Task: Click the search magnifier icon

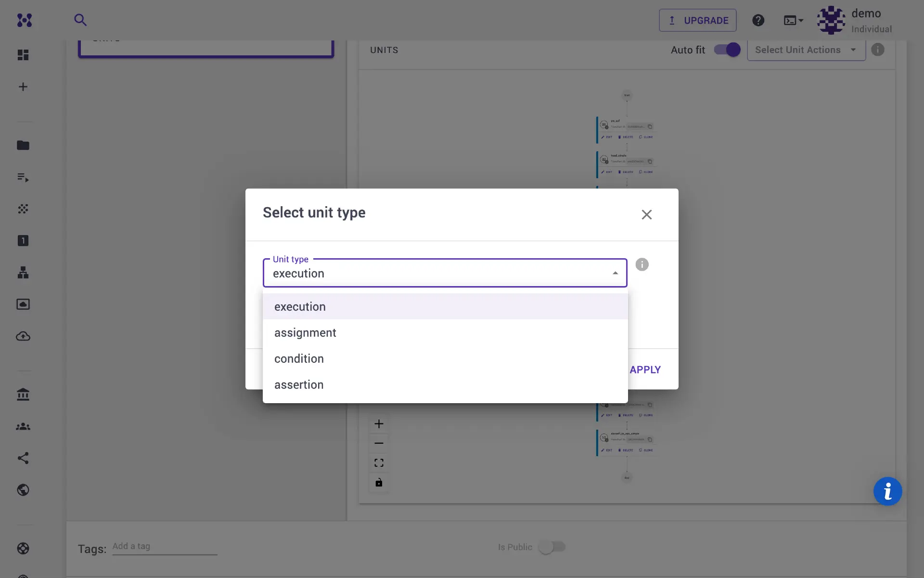Action: coord(80,20)
